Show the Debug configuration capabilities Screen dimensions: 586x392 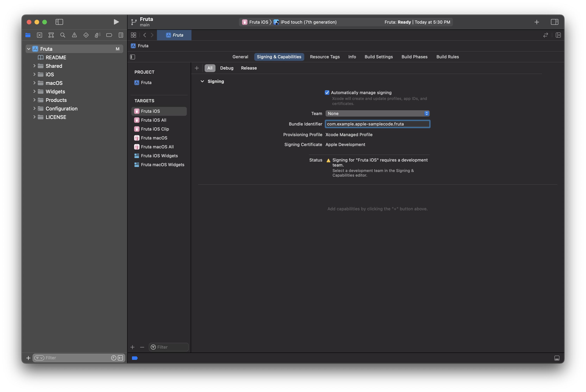click(227, 68)
